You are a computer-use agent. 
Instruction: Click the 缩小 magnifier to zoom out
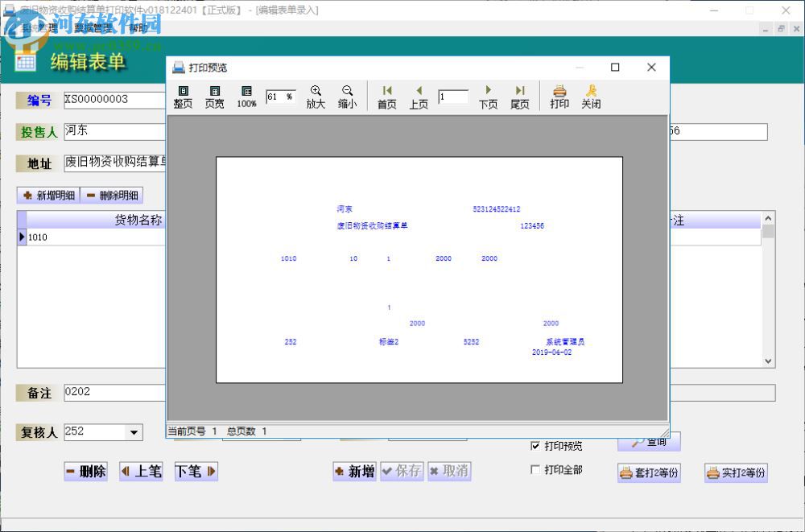click(346, 95)
